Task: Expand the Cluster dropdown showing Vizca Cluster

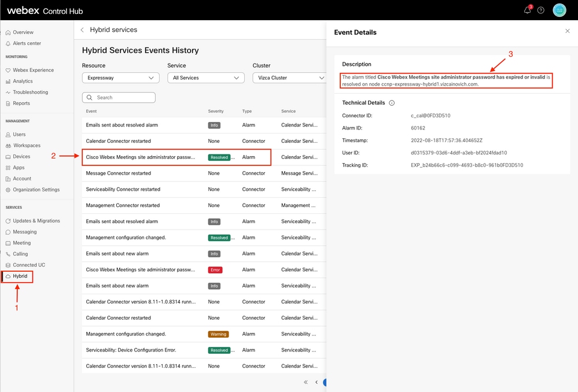Action: 289,77
